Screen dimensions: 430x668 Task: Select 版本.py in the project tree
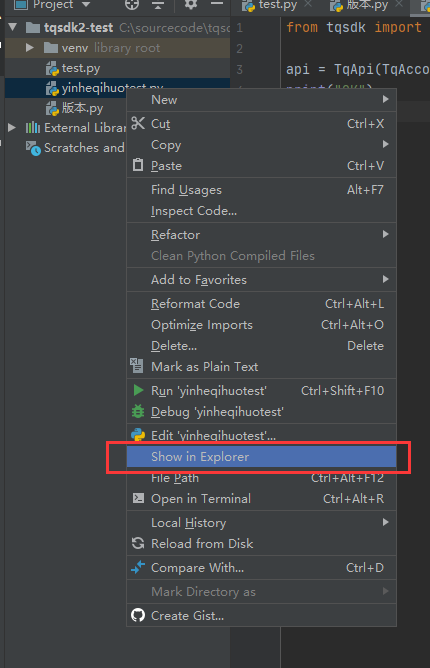(82, 108)
